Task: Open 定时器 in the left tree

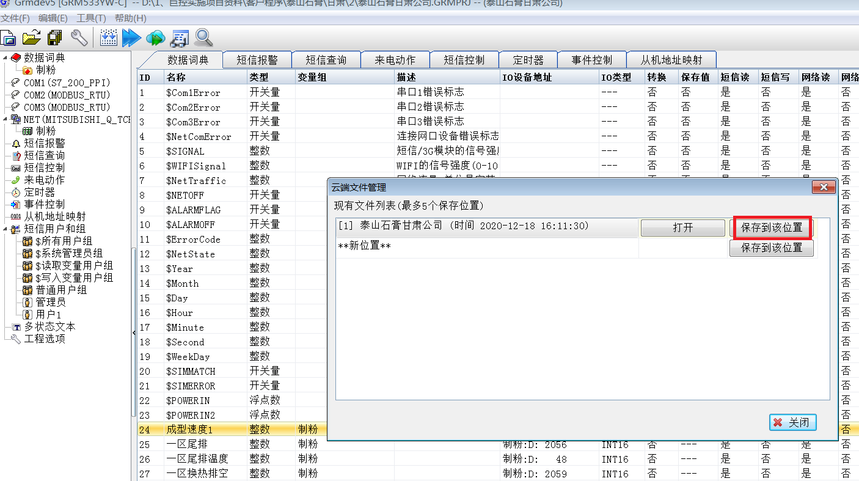Action: (x=39, y=192)
